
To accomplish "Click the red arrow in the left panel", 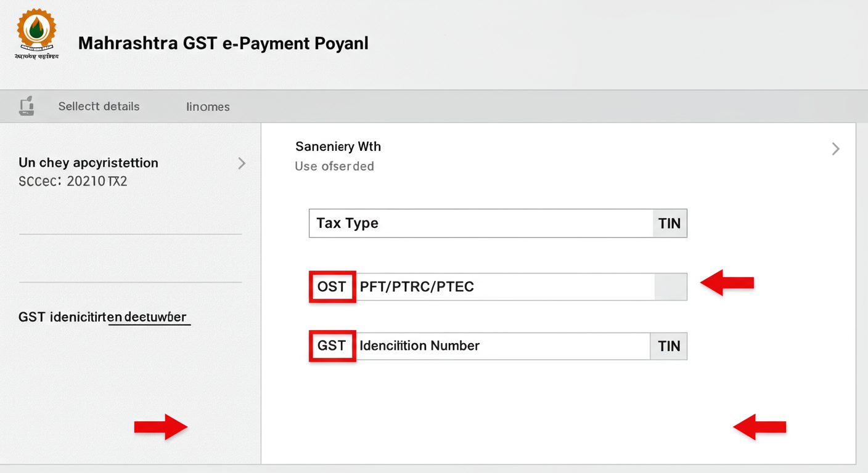I will pos(161,427).
